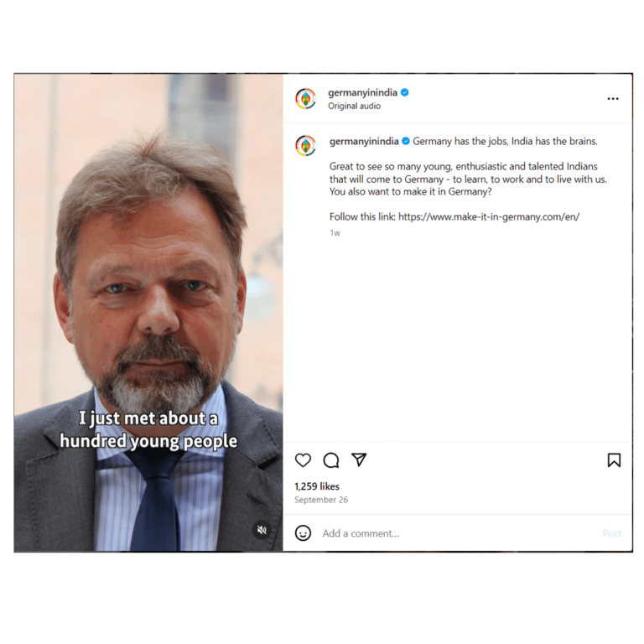This screenshot has height=644, width=644.
Task: View who liked via 1,259 likes
Action: point(317,486)
